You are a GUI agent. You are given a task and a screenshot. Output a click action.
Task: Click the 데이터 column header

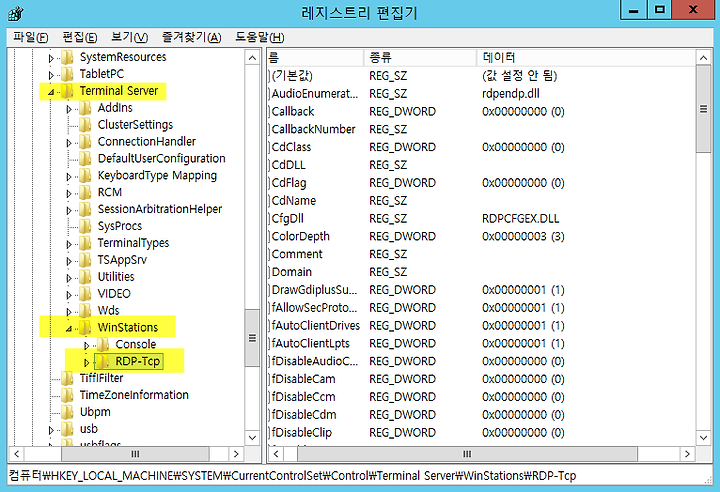point(586,57)
